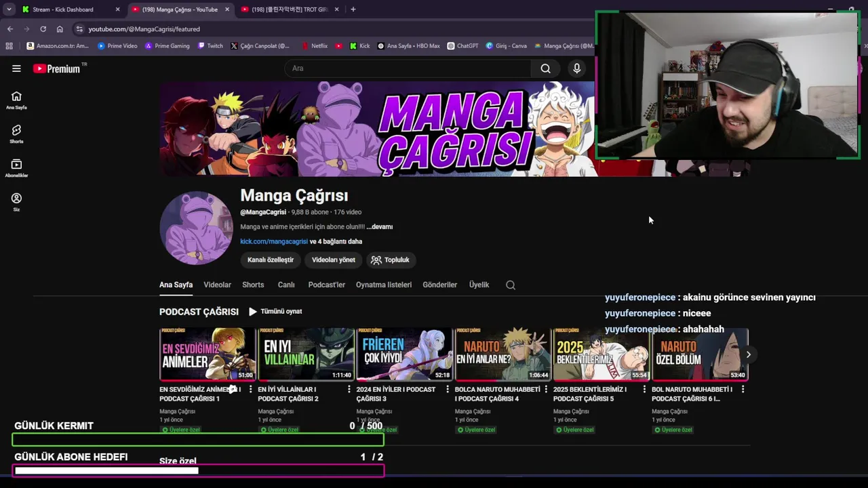Open FRIEREN ÇOK İYİYDİ video thumbnail
The image size is (868, 488).
405,354
